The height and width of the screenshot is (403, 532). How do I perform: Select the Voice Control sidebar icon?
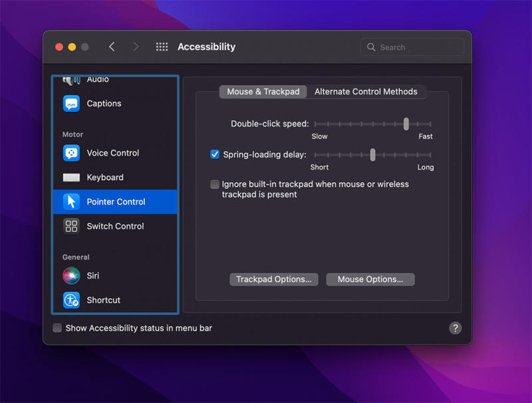(71, 153)
